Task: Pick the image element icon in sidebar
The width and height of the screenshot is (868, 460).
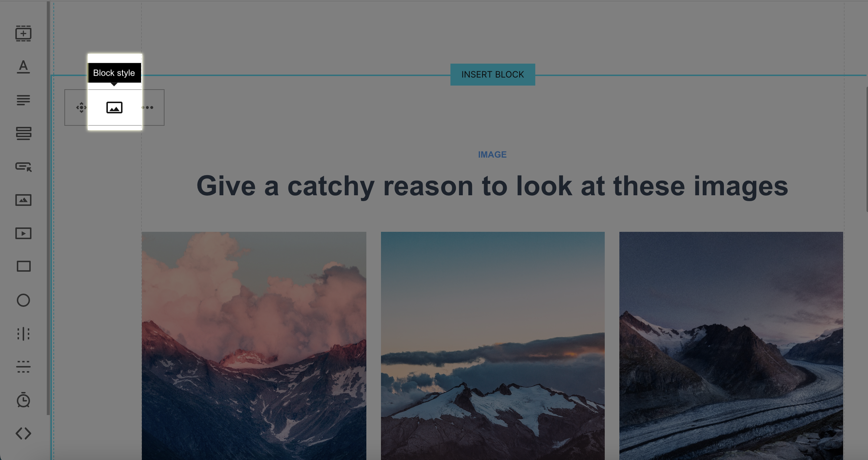Action: [x=23, y=200]
